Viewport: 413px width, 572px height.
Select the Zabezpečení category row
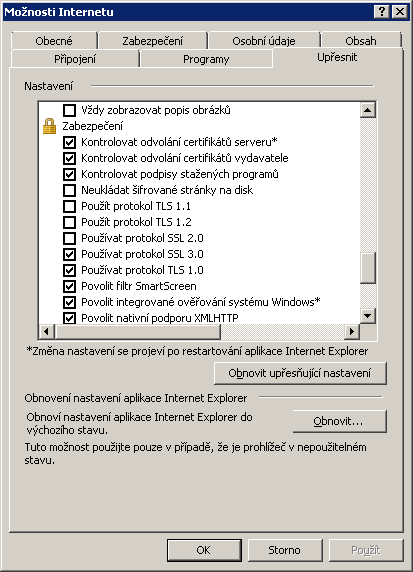92,126
